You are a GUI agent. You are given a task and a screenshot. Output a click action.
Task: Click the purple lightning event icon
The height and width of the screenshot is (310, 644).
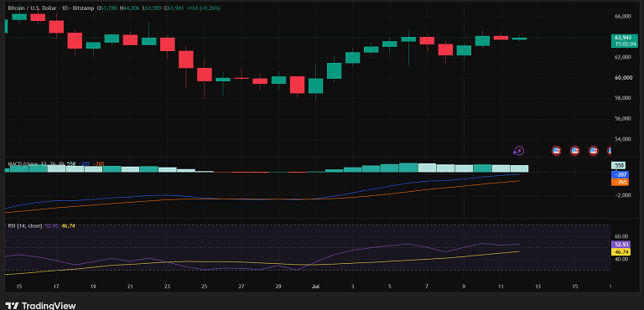click(519, 151)
